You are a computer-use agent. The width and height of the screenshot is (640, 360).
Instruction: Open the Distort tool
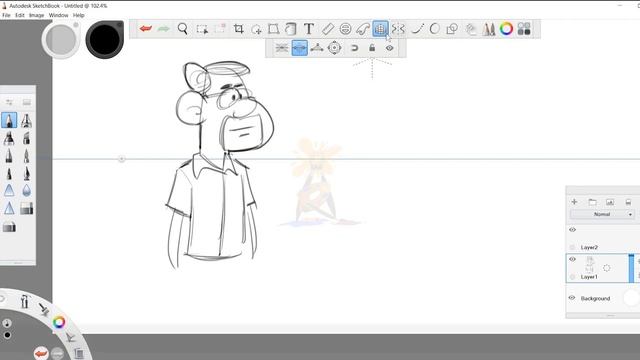point(273,29)
